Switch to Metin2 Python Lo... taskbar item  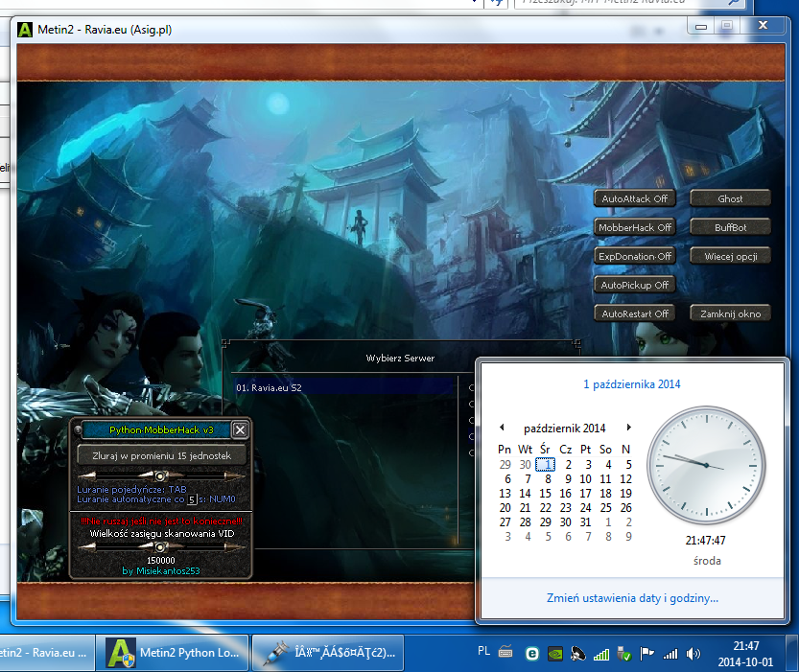click(173, 653)
